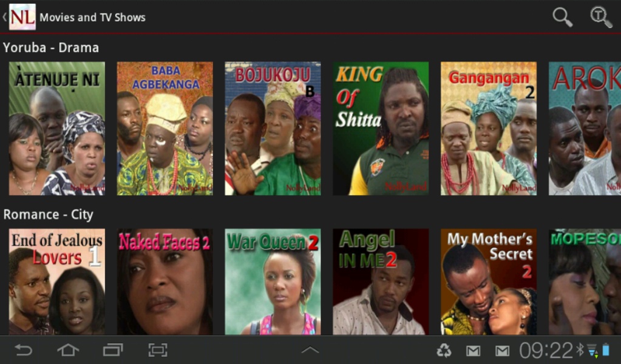The image size is (621, 364).
Task: Tap the NL app logo icon
Action: tap(22, 17)
